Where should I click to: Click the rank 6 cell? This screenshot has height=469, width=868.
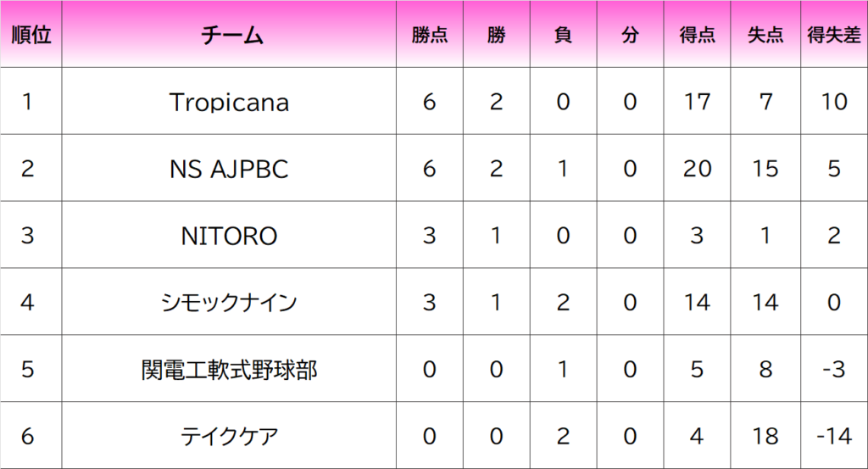31,436
